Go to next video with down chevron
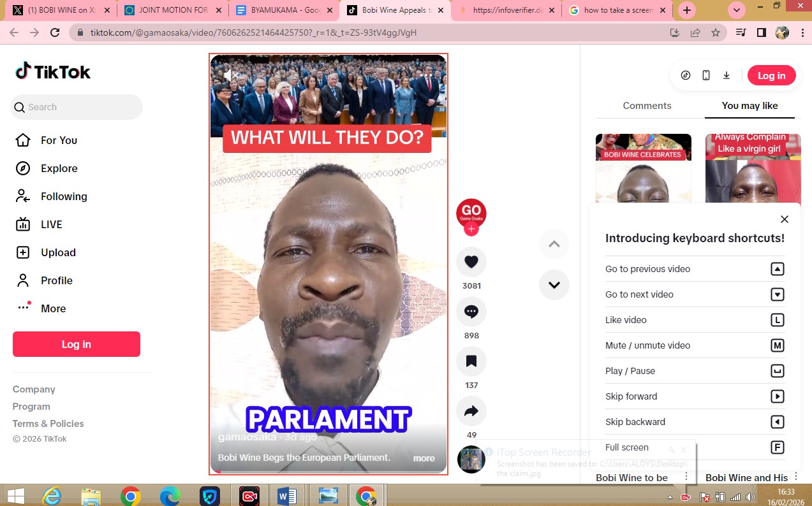This screenshot has height=506, width=812. click(x=554, y=285)
